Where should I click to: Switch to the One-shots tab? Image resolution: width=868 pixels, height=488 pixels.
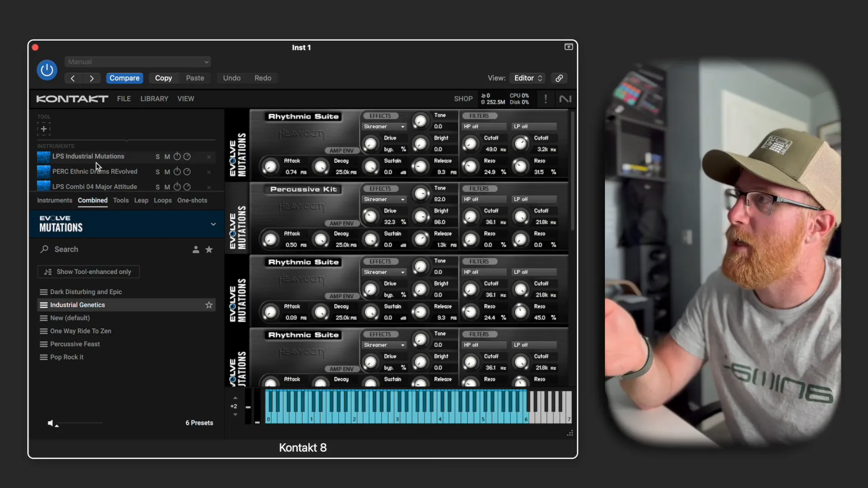coord(192,200)
